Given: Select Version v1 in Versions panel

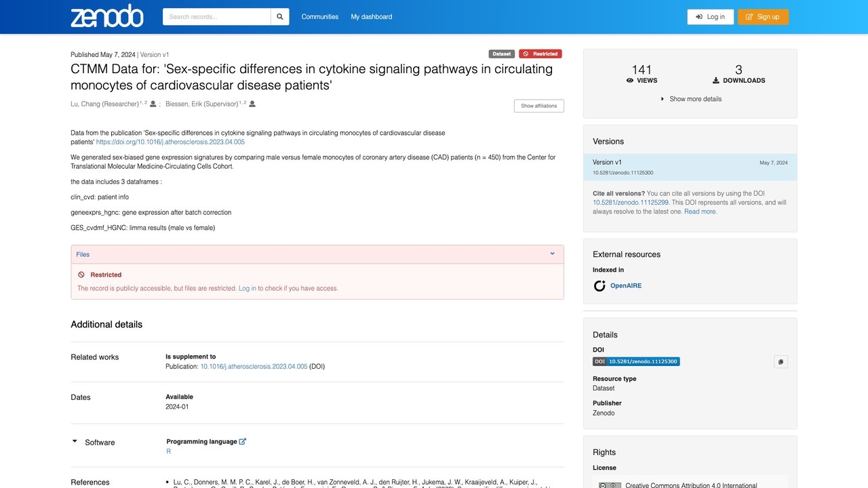Looking at the screenshot, I should [690, 167].
